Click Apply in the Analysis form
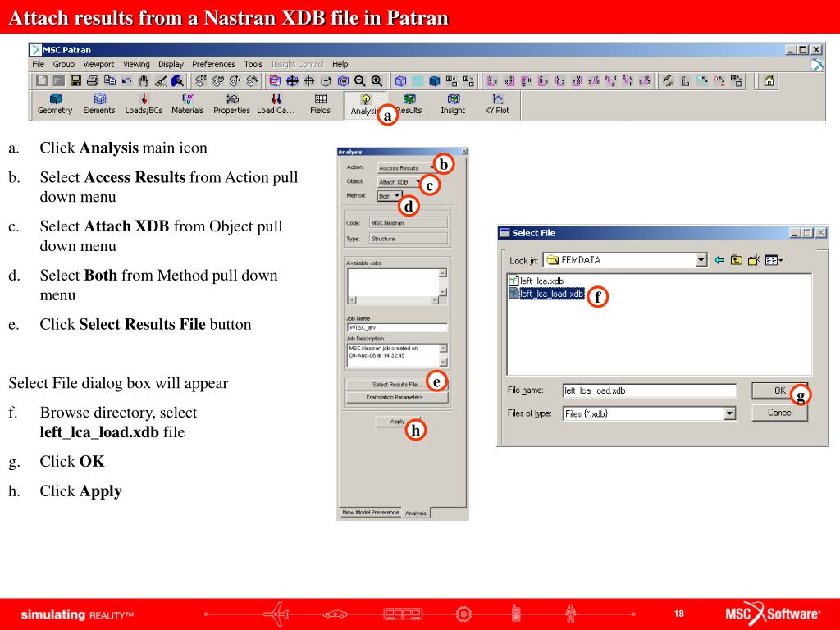The image size is (840, 630). (398, 422)
